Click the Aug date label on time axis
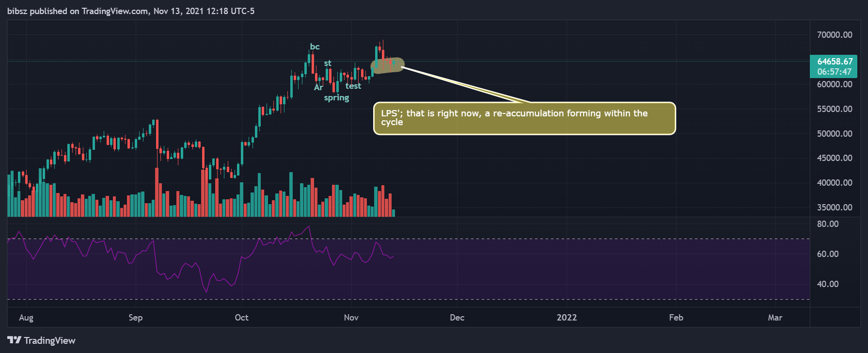868x353 pixels. pos(26,318)
